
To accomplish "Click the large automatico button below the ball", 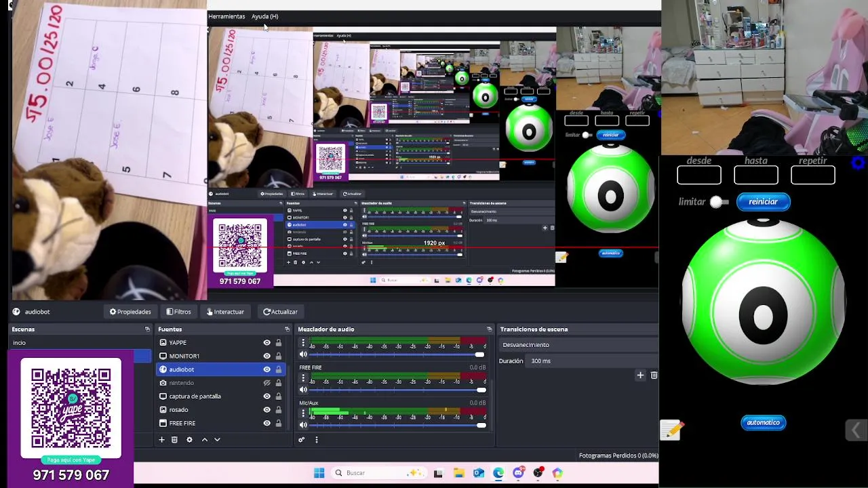I will (763, 422).
